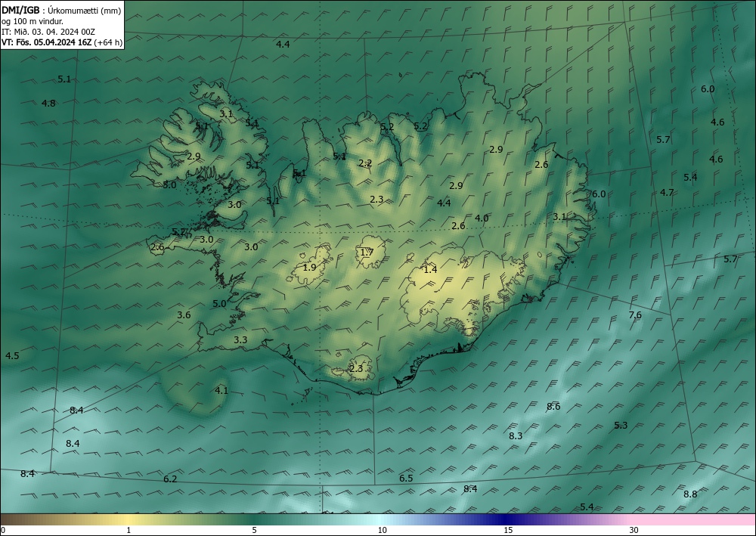The width and height of the screenshot is (756, 536).
Task: Click the 3.6 value off the west coast
Action: tap(184, 315)
